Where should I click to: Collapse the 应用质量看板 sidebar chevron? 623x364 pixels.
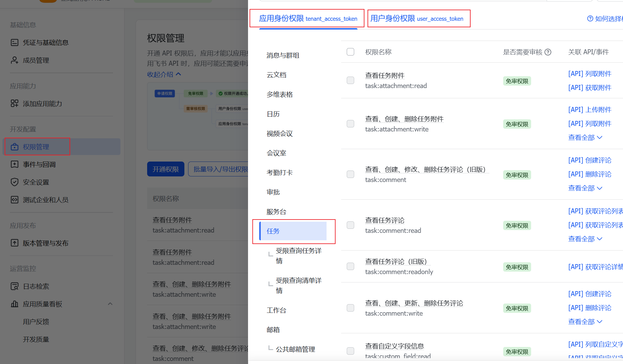pyautogui.click(x=110, y=304)
